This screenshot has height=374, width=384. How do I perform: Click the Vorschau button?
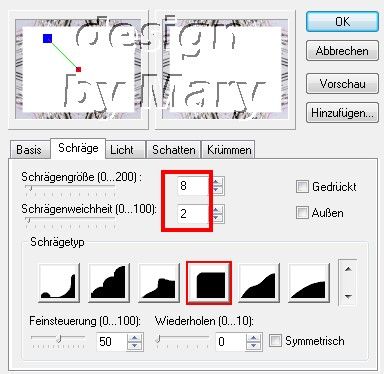click(342, 83)
